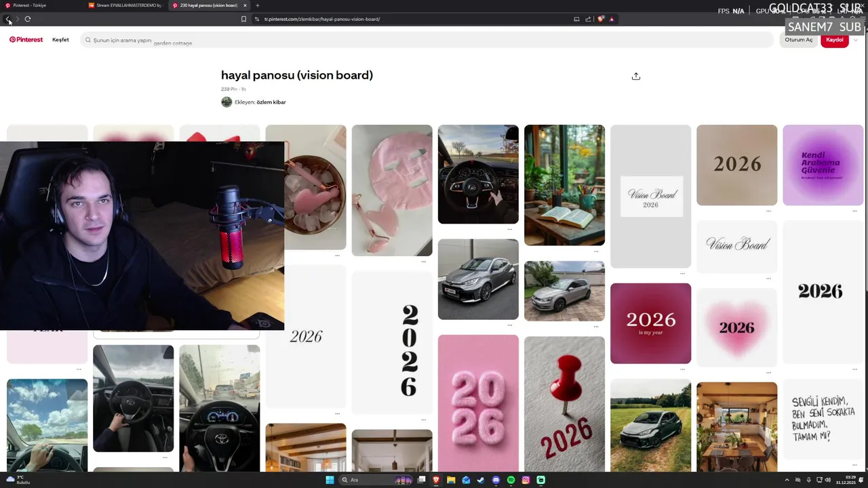The height and width of the screenshot is (488, 868).
Task: Click the search magnifier in Pinterest search
Action: [x=88, y=40]
